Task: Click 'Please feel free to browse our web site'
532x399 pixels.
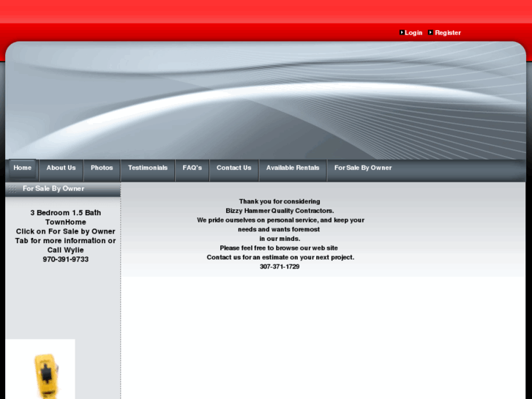Action: pyautogui.click(x=279, y=248)
